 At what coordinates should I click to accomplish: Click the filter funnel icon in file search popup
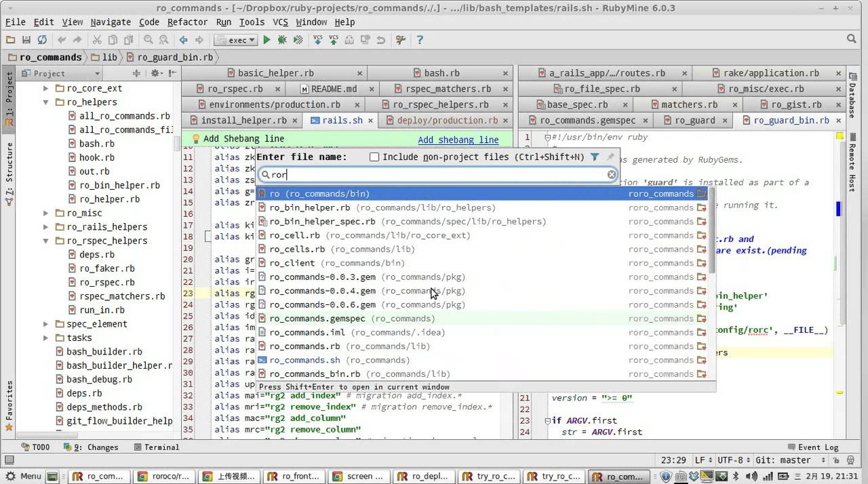[x=595, y=157]
